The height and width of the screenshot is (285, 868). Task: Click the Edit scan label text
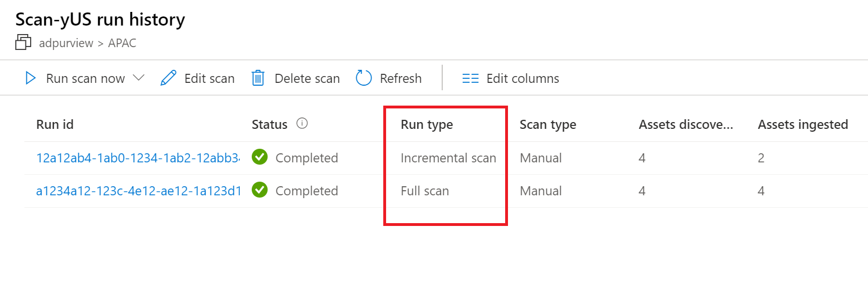click(210, 78)
